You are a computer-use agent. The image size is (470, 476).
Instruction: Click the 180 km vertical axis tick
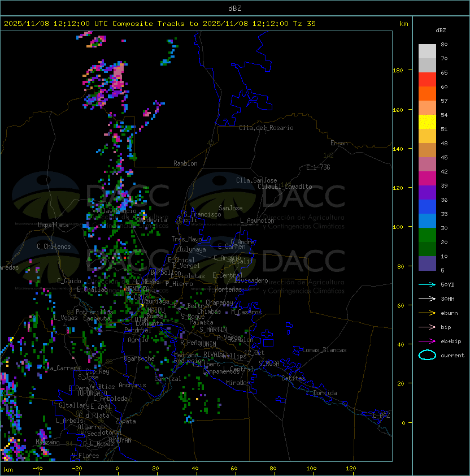[x=398, y=71]
